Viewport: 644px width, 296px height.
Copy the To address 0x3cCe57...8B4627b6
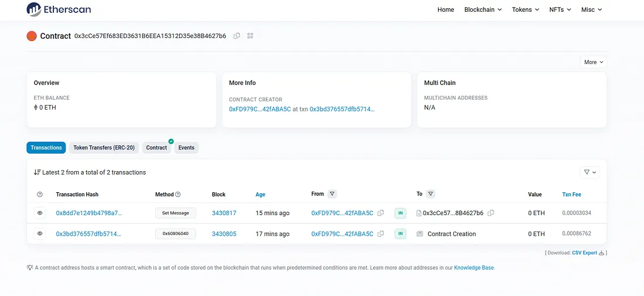click(491, 213)
